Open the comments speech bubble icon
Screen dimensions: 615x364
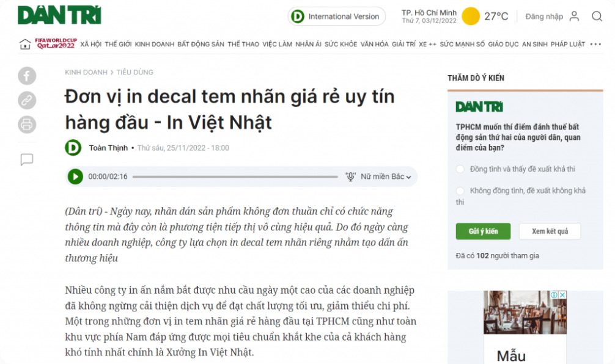pos(27,160)
